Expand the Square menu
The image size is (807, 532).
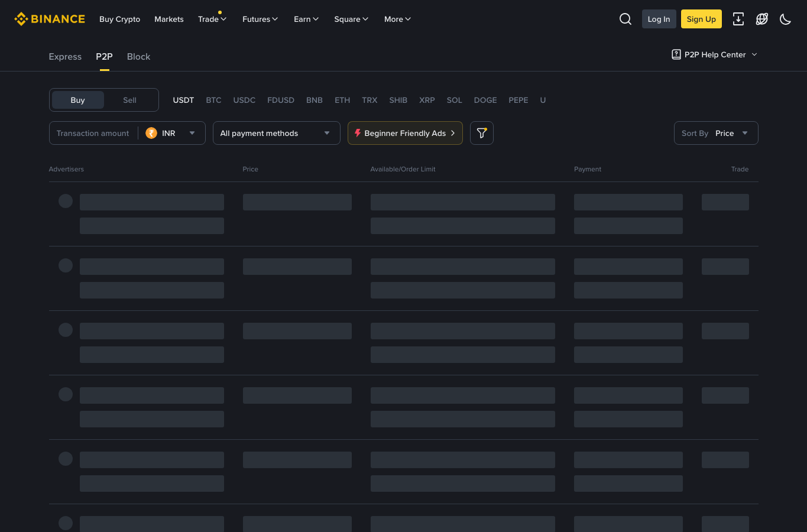351,19
